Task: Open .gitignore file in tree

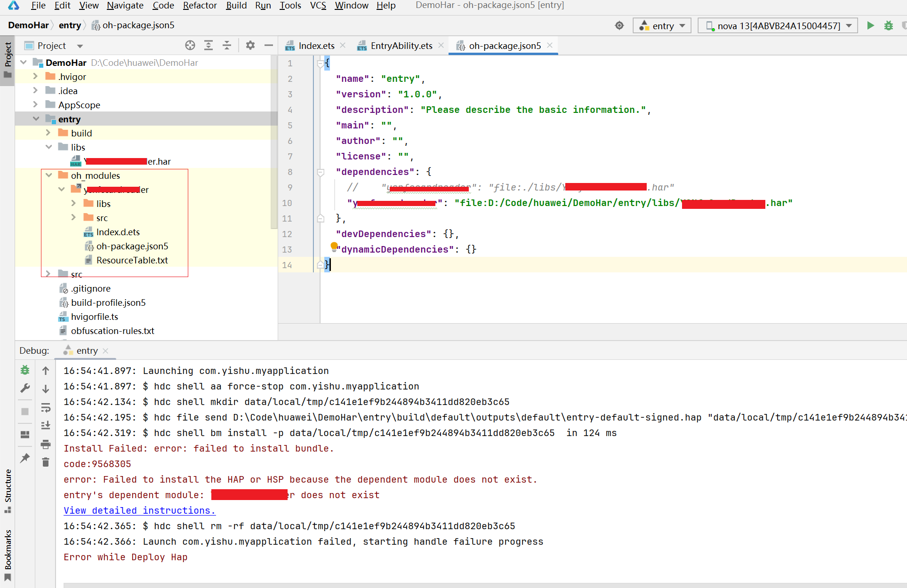Action: [91, 288]
